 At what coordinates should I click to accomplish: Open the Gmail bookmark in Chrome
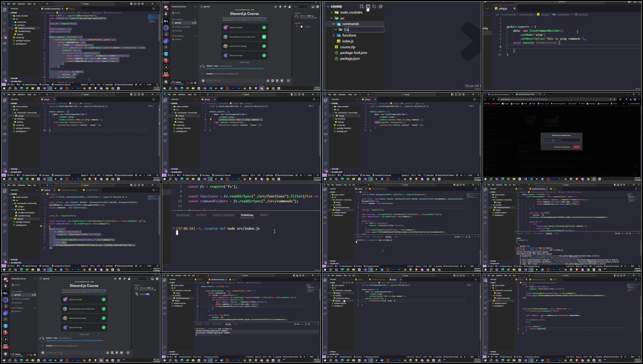(x=487, y=104)
